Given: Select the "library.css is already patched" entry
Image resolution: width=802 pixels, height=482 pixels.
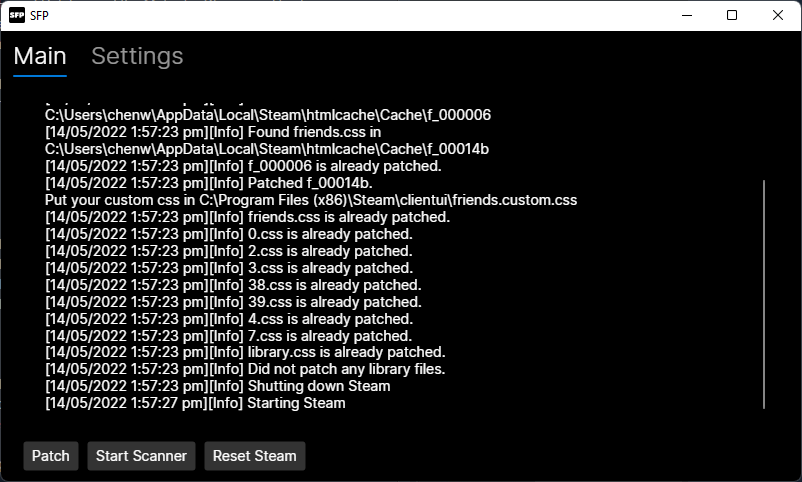Looking at the screenshot, I should tap(245, 352).
